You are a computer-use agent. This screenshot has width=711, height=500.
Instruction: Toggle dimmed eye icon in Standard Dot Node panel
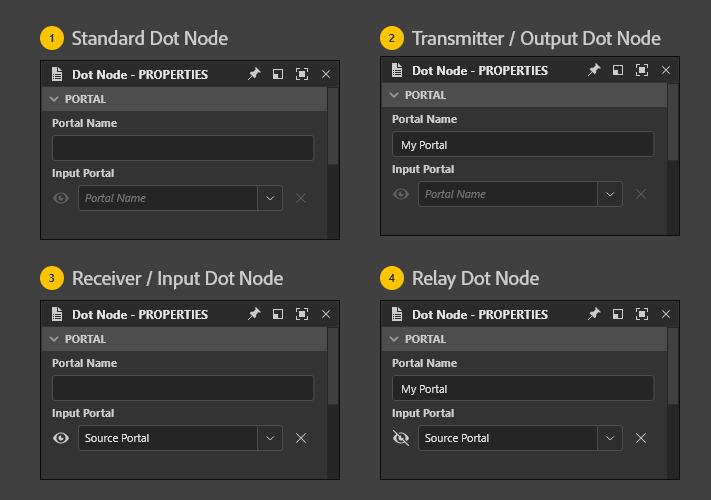[x=61, y=198]
